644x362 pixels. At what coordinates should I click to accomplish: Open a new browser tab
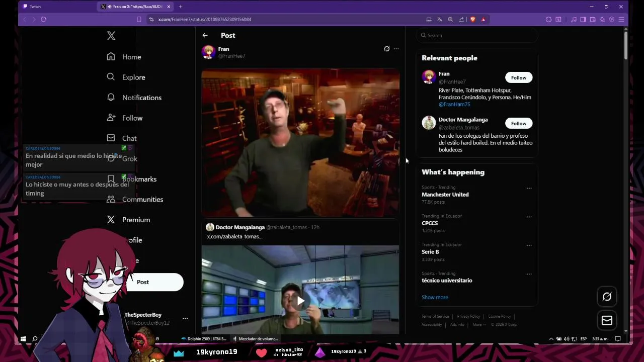coord(180,7)
